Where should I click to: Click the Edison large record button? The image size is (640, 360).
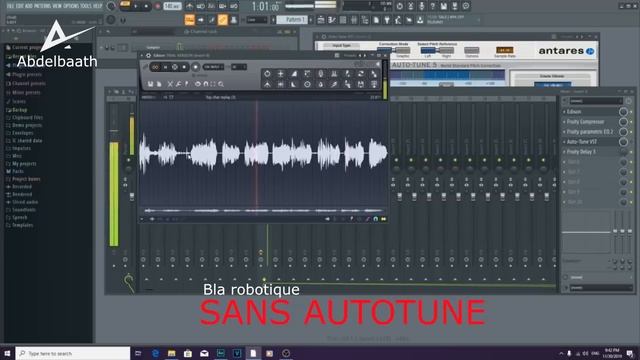[196, 67]
